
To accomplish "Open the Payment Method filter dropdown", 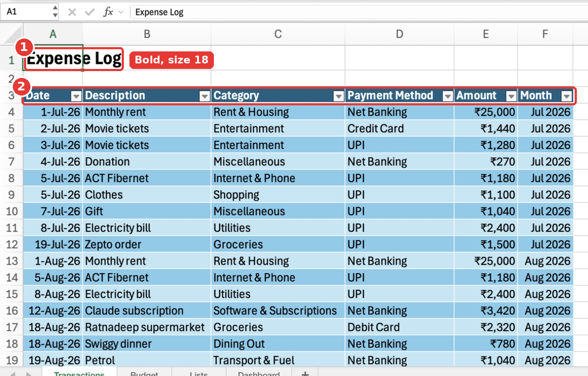I will [x=447, y=96].
